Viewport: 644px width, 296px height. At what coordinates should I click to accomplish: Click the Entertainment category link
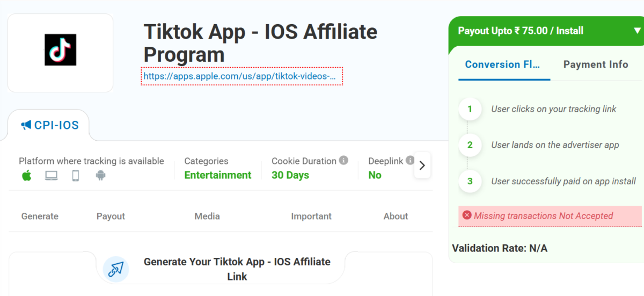pyautogui.click(x=218, y=175)
